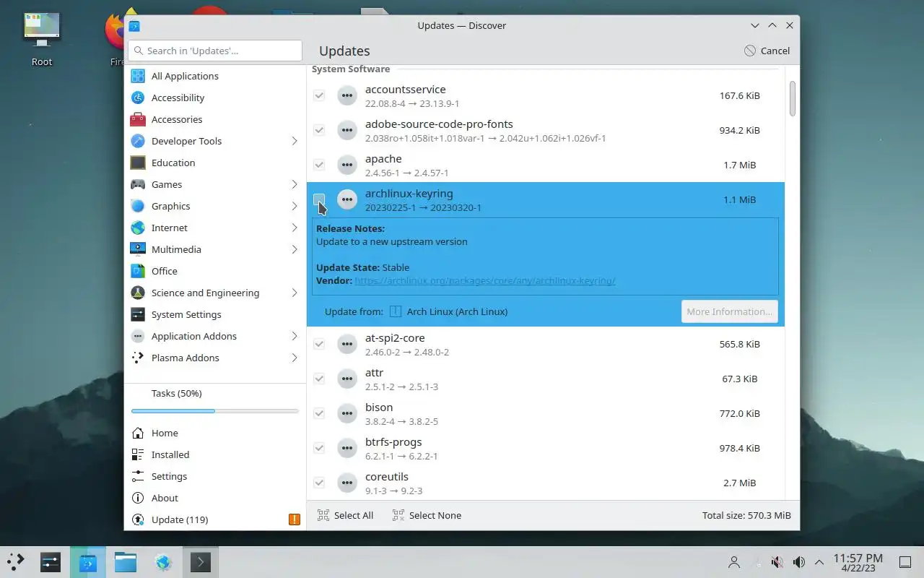Uncheck the bison update checkbox
924x578 pixels.
(319, 413)
